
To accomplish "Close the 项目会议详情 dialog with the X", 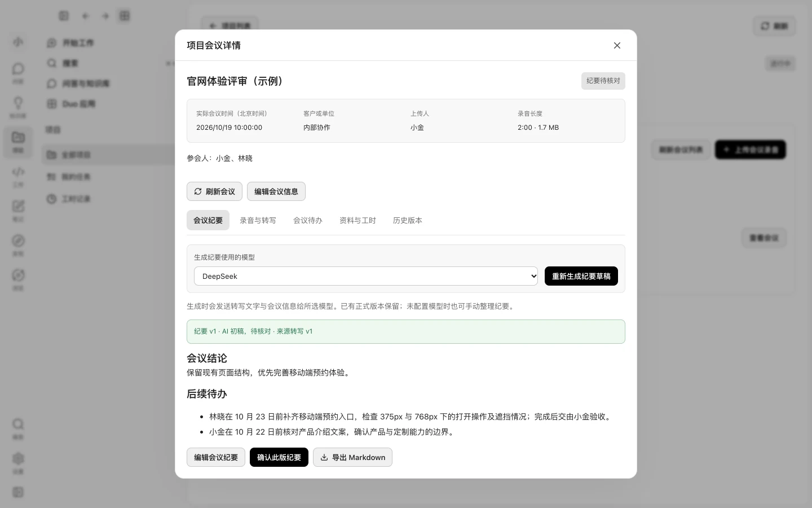I will pyautogui.click(x=617, y=45).
